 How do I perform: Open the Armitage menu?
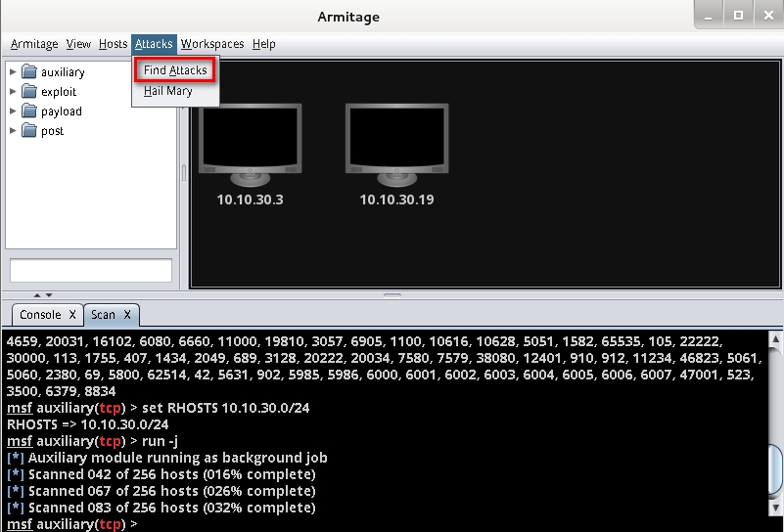tap(34, 44)
